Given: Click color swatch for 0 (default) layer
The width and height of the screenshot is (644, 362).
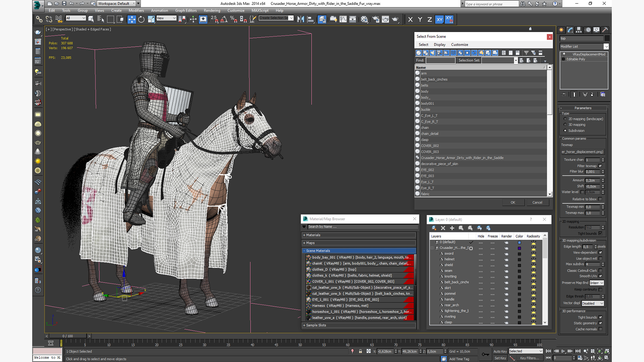Looking at the screenshot, I should tap(519, 242).
